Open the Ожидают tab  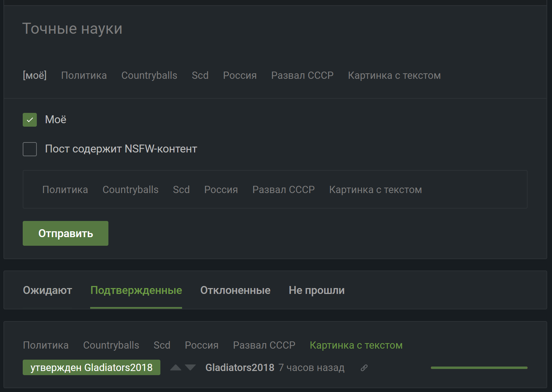coord(47,290)
